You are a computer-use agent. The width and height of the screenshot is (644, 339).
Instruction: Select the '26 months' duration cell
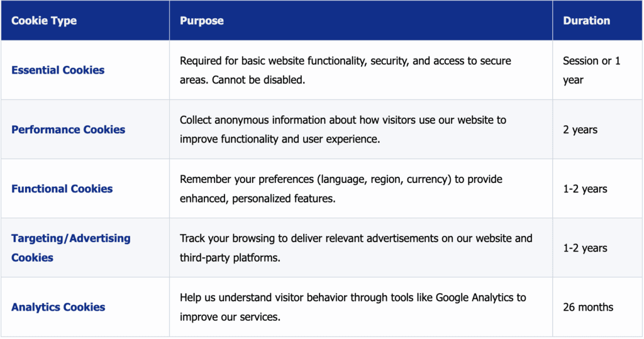point(588,307)
